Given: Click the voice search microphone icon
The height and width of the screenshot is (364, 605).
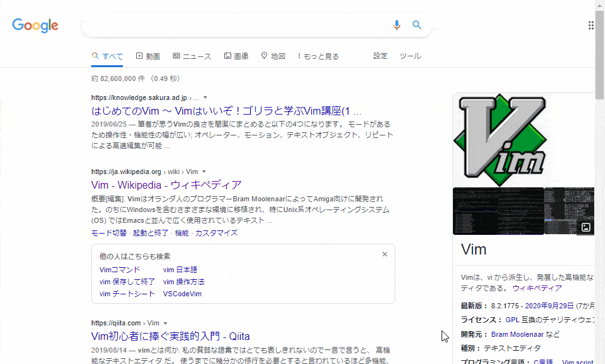Looking at the screenshot, I should (397, 25).
